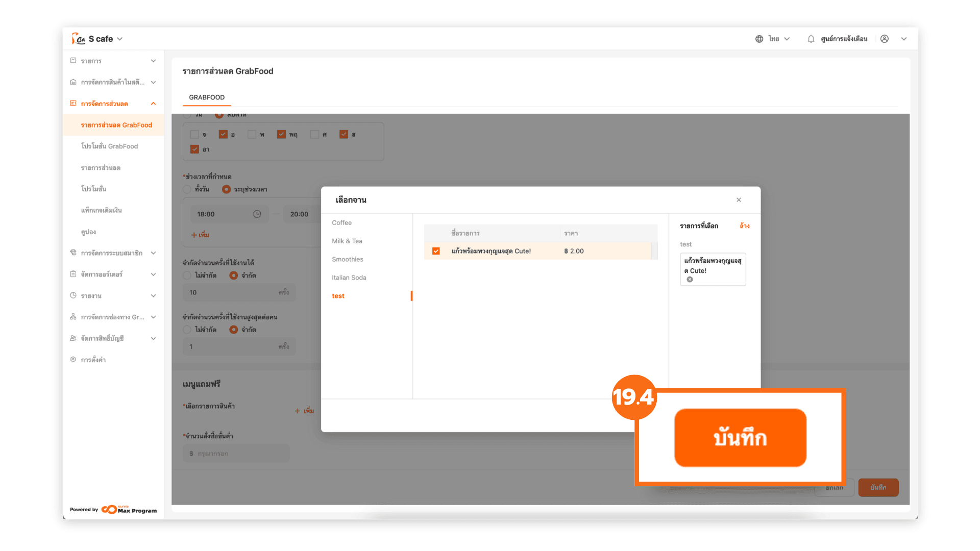Close the เลือกจาน dialog
The height and width of the screenshot is (551, 980).
click(x=739, y=200)
